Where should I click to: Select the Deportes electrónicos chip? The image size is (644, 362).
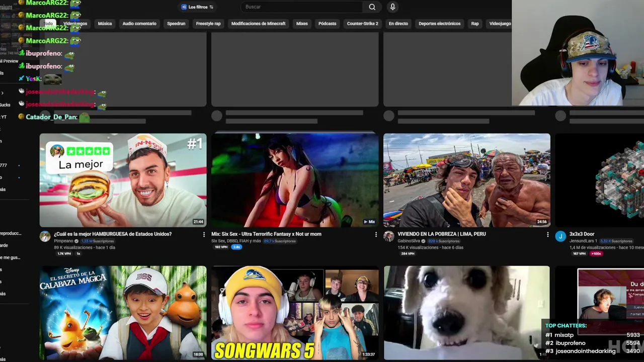pyautogui.click(x=439, y=24)
